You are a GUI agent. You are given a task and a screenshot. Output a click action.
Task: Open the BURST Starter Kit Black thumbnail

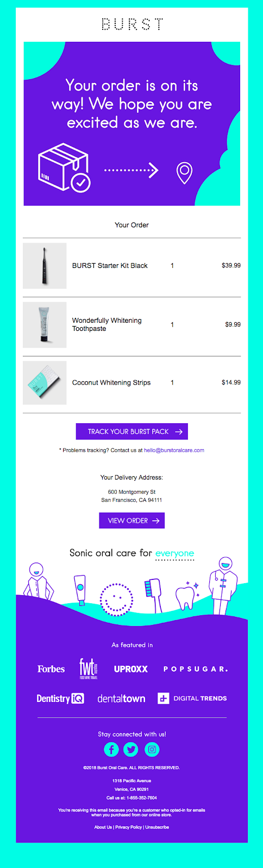(x=45, y=266)
